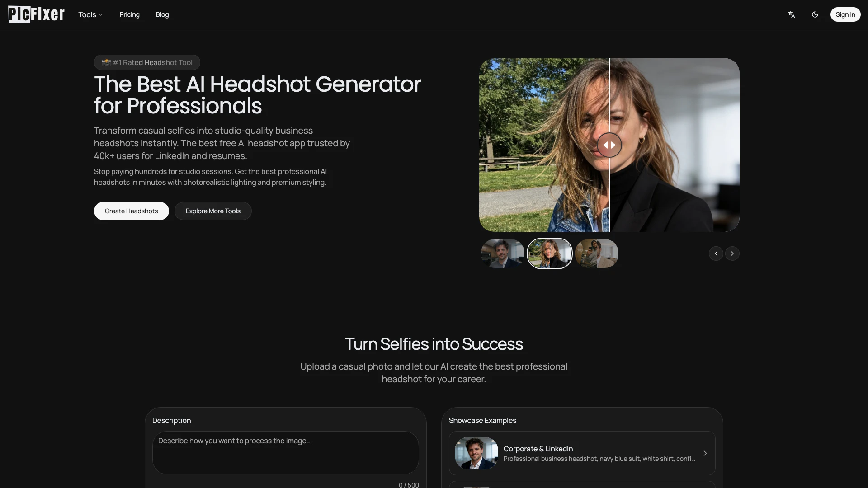Viewport: 868px width, 488px height.
Task: Click the previous carousel arrow
Action: coord(716,253)
